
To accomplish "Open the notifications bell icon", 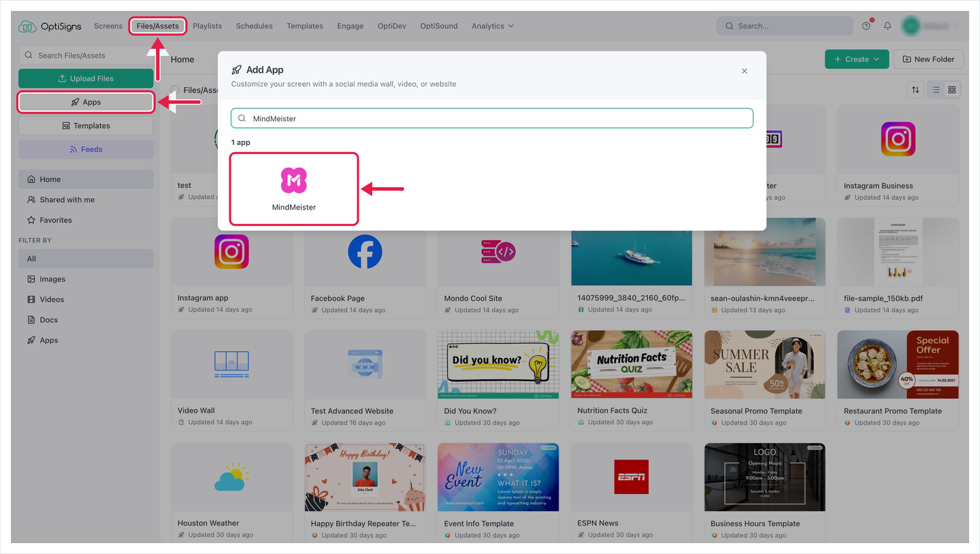I will [887, 26].
